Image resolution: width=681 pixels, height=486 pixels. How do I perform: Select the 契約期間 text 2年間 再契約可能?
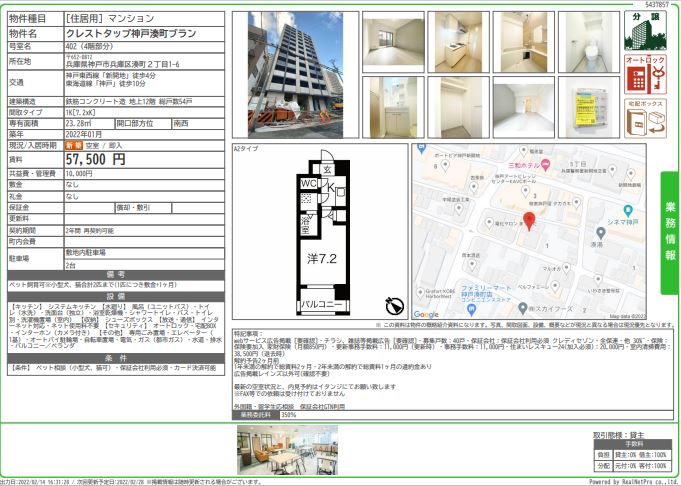click(89, 231)
